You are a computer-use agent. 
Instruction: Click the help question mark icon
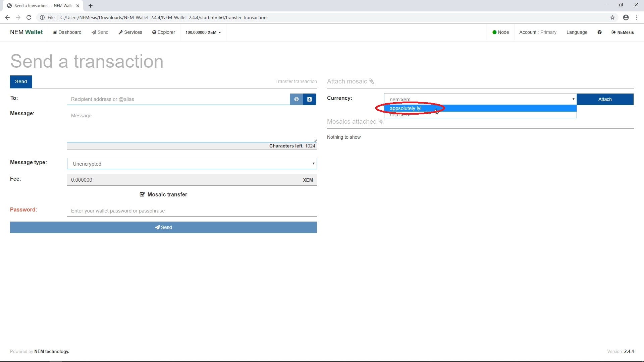599,32
